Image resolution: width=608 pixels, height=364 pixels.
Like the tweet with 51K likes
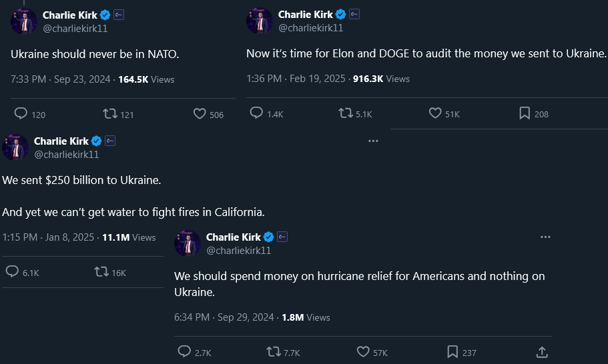click(x=435, y=113)
